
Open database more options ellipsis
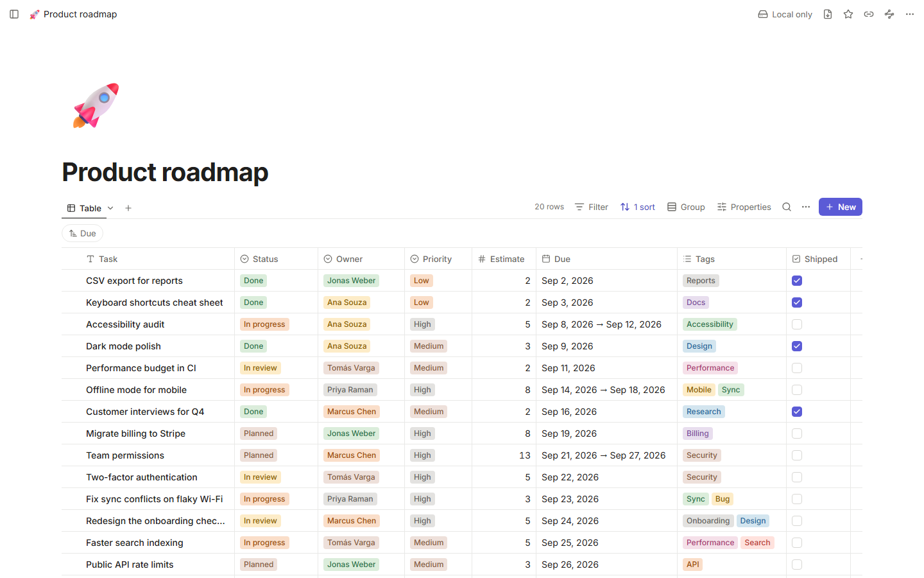click(806, 207)
